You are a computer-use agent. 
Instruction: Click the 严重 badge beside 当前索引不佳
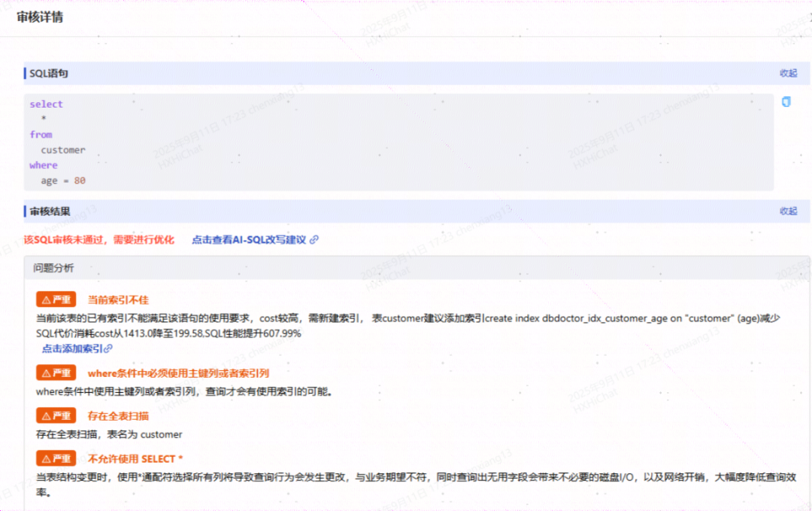pyautogui.click(x=56, y=300)
